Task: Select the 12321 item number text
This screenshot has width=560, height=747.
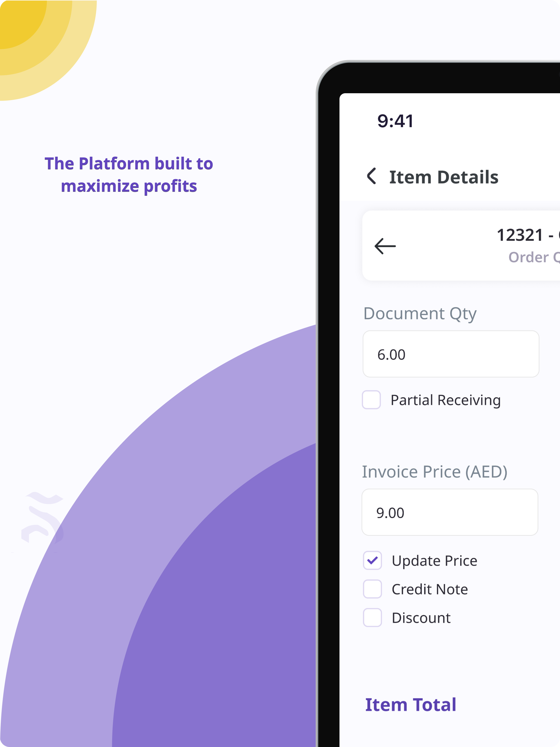Action: pos(520,235)
